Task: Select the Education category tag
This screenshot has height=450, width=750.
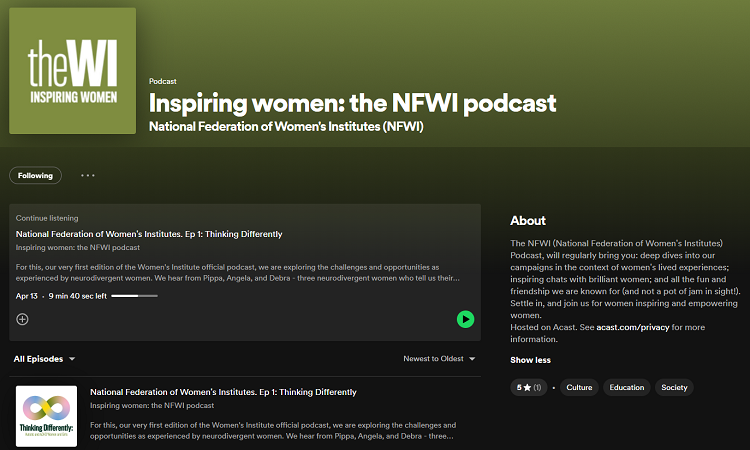Action: [x=627, y=387]
